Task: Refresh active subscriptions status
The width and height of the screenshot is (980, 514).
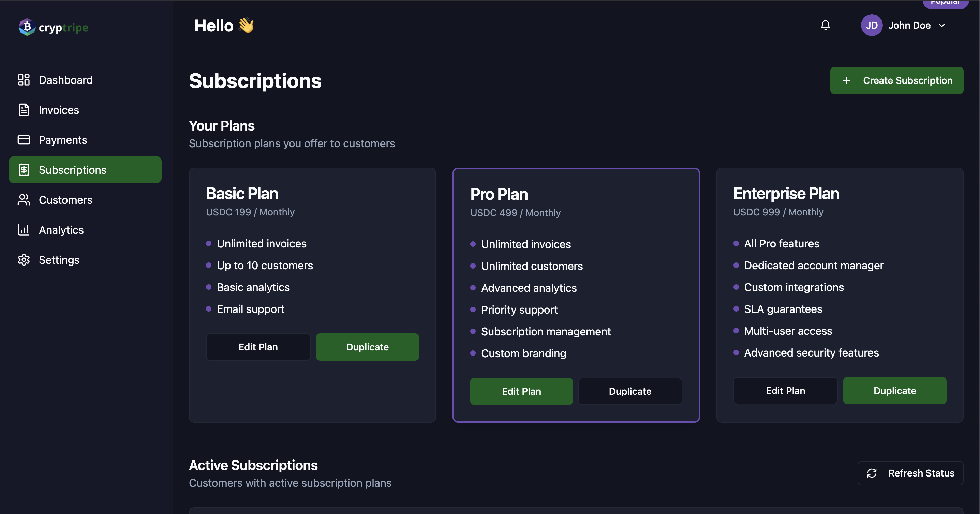Action: point(910,473)
